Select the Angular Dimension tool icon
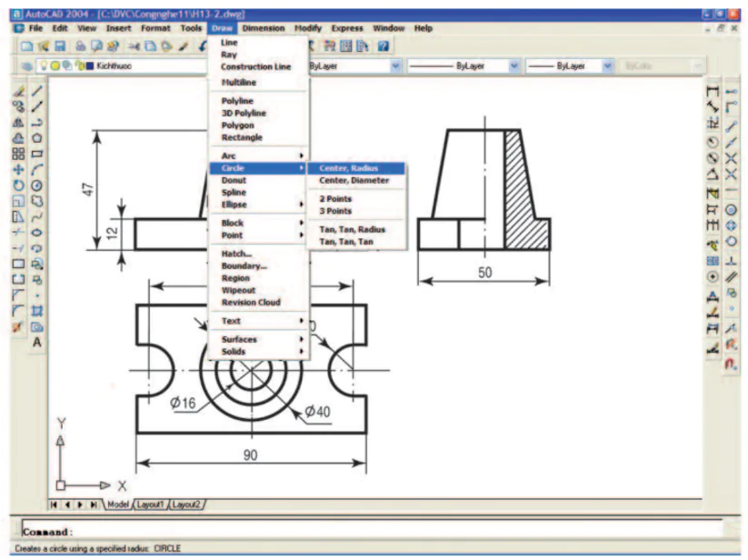This screenshot has height=560, width=748. [x=713, y=175]
